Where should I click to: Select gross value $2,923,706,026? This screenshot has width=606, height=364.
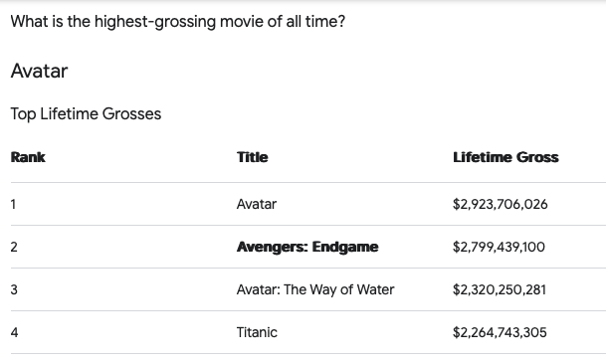[x=501, y=204]
